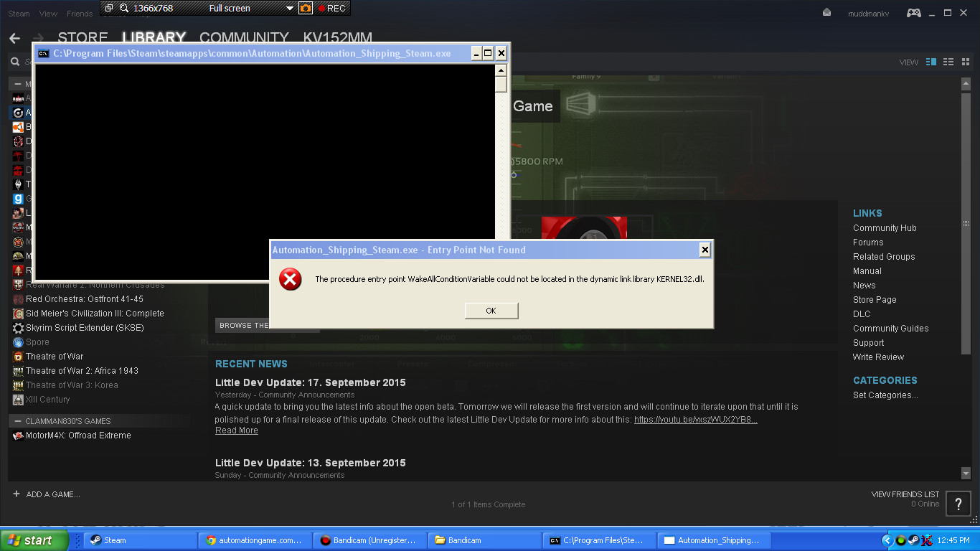
Task: Select Theatre of War 3: Korea
Action: (x=72, y=385)
